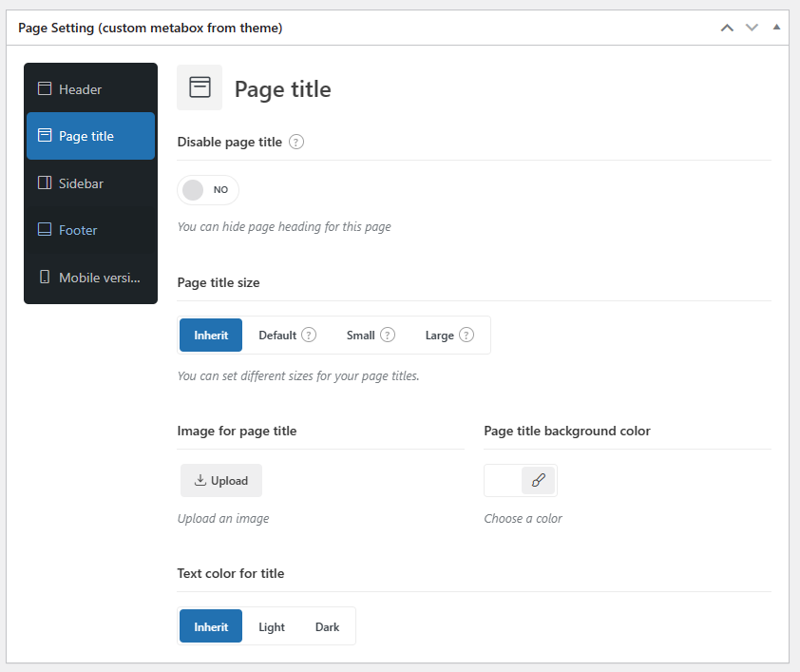The height and width of the screenshot is (672, 800).
Task: Show help for Disable page title
Action: click(x=296, y=142)
